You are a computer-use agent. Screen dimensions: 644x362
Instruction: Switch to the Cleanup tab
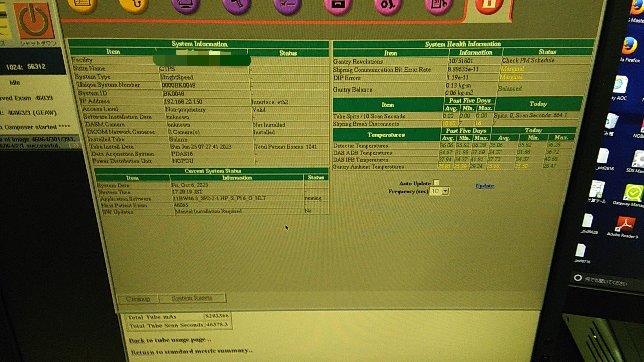tap(138, 299)
